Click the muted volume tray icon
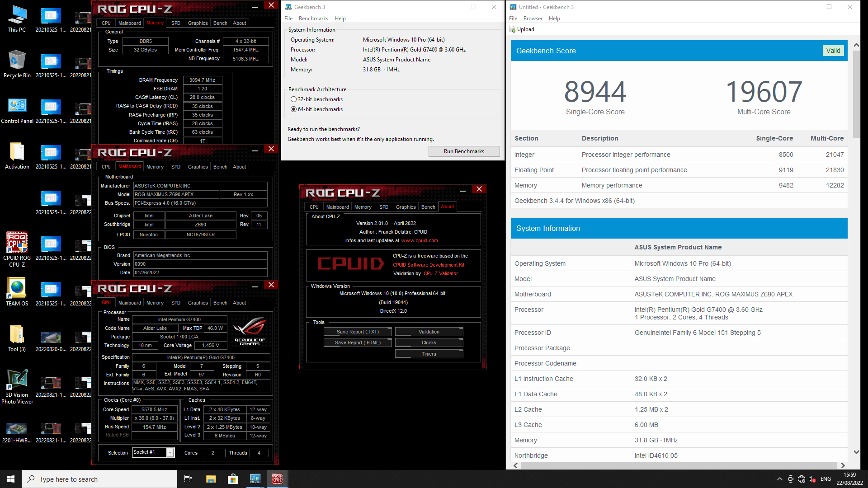This screenshot has width=868, height=488. [x=812, y=479]
